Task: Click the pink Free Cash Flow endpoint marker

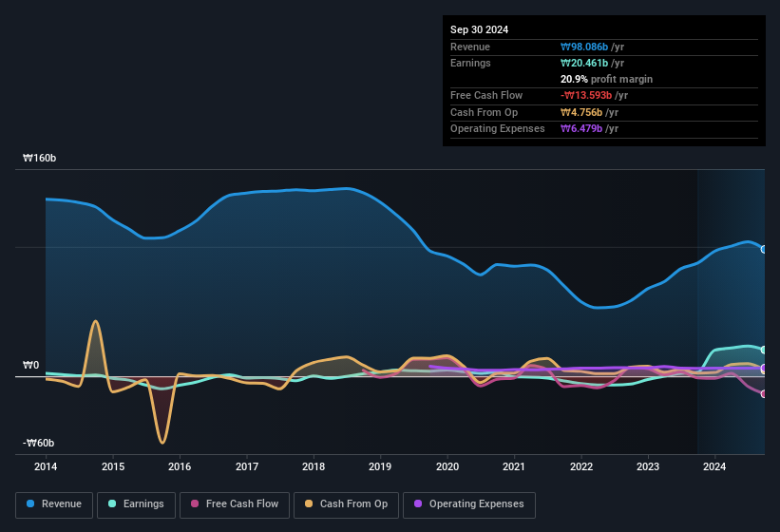Action: pos(764,394)
